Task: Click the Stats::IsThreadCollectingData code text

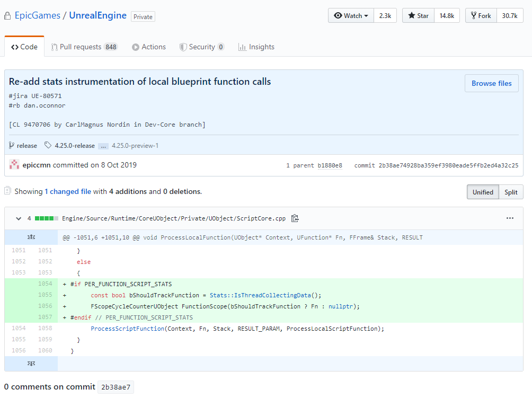Action: (260, 295)
